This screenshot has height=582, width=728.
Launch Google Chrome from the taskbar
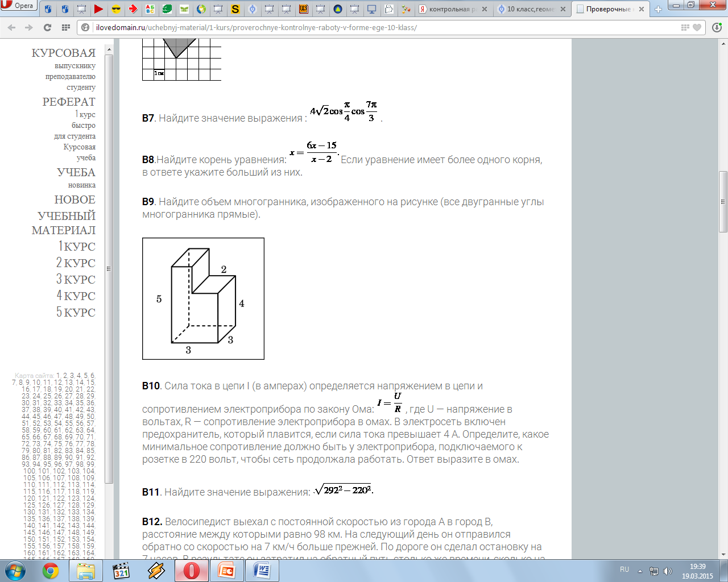[51, 571]
